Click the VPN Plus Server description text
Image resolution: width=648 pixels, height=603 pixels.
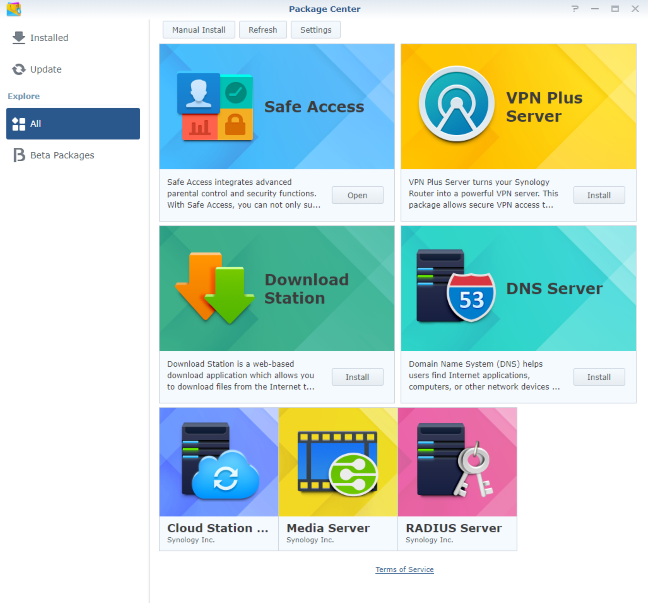[x=484, y=193]
